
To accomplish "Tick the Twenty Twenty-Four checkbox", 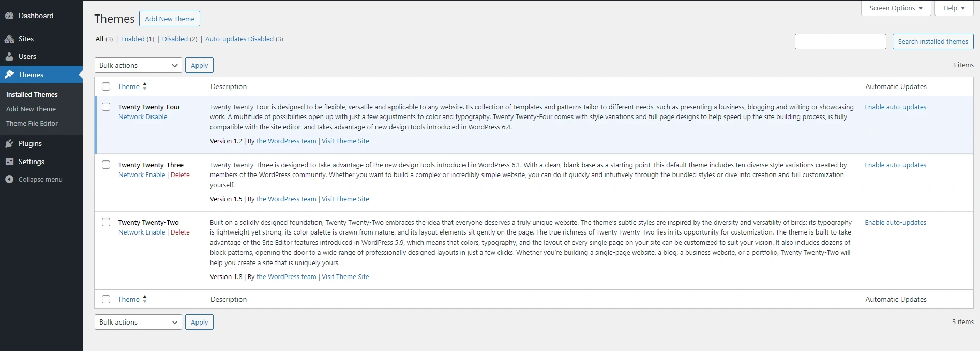I will click(x=106, y=107).
